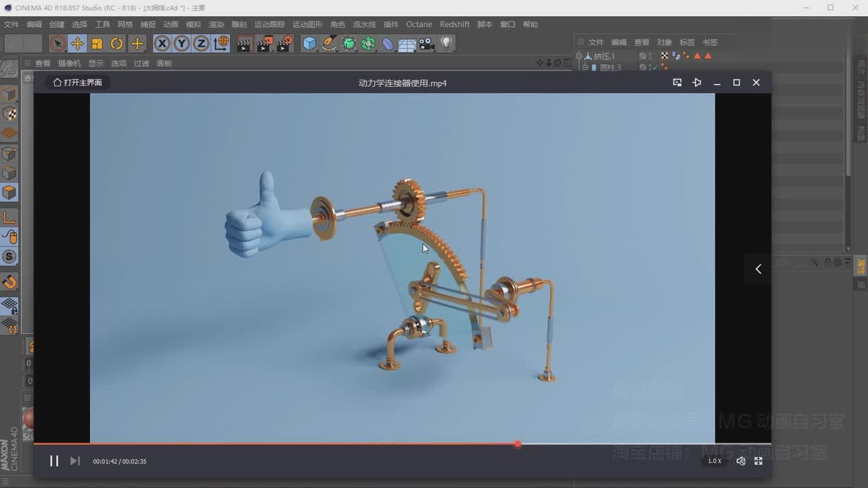Pin the video player on top
The height and width of the screenshot is (488, 868).
click(696, 82)
